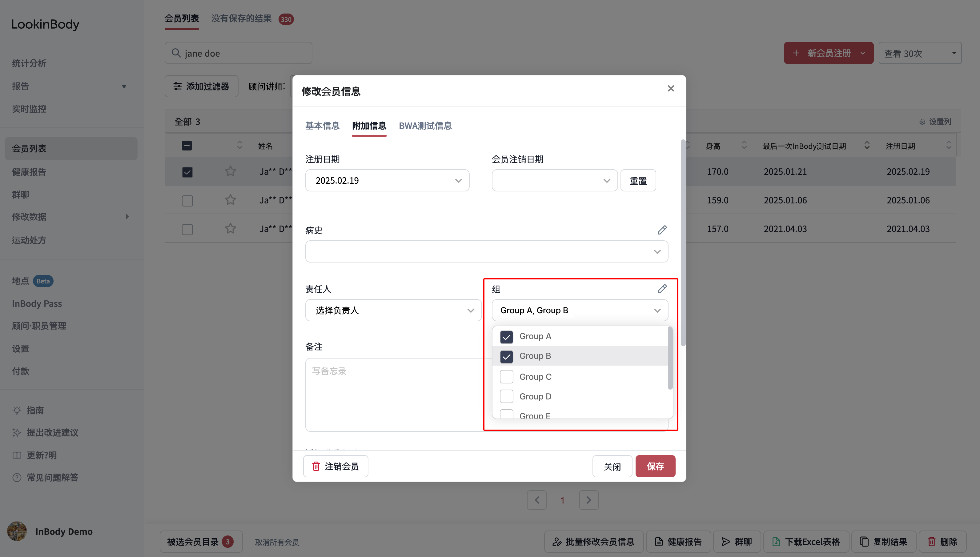Uncheck the Group A checkbox
Viewport: 980px width, 557px height.
tap(506, 337)
